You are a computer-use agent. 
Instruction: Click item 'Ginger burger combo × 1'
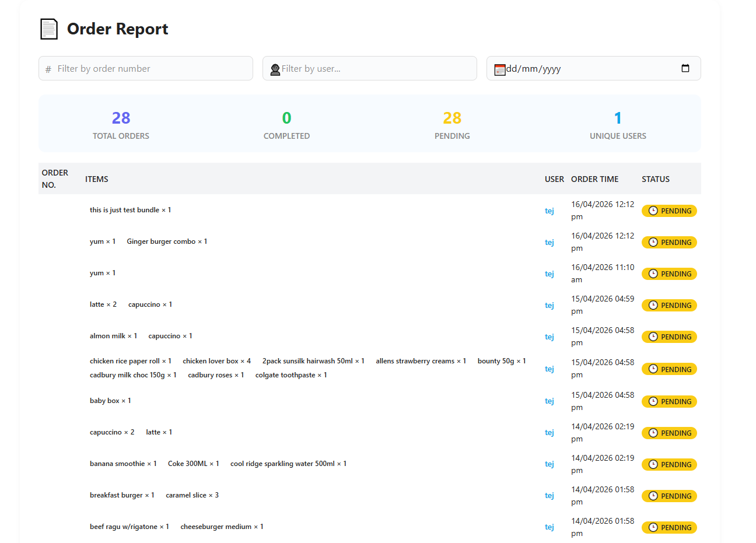pyautogui.click(x=167, y=241)
